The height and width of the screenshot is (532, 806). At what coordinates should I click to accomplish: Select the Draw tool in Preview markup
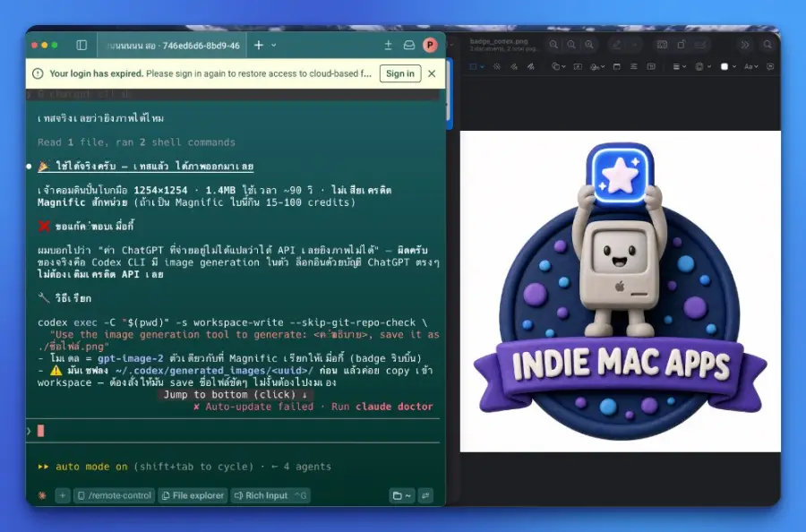point(530,66)
